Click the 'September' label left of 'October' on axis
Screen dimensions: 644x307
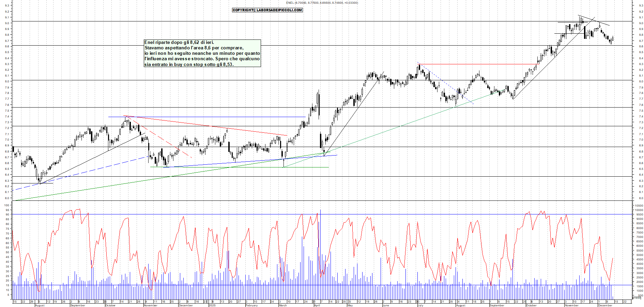[x=77, y=305]
